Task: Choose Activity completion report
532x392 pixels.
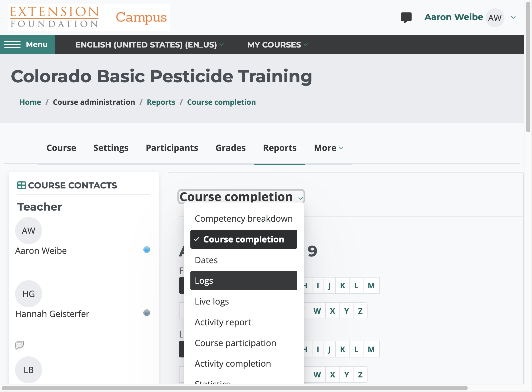Action: pos(244,363)
